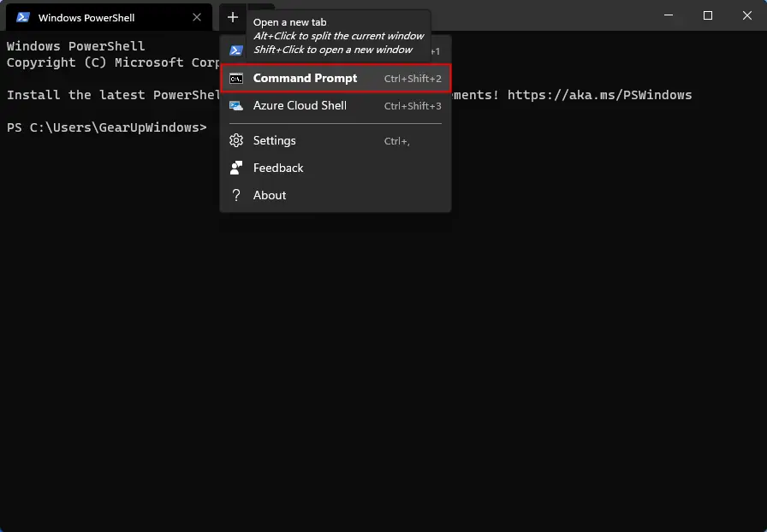Viewport: 767px width, 532px height.
Task: Switch to the Windows PowerShell tab
Action: tap(109, 18)
